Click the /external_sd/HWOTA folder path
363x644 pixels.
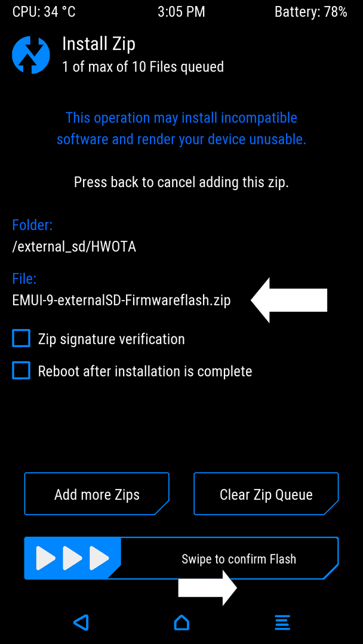pyautogui.click(x=74, y=247)
